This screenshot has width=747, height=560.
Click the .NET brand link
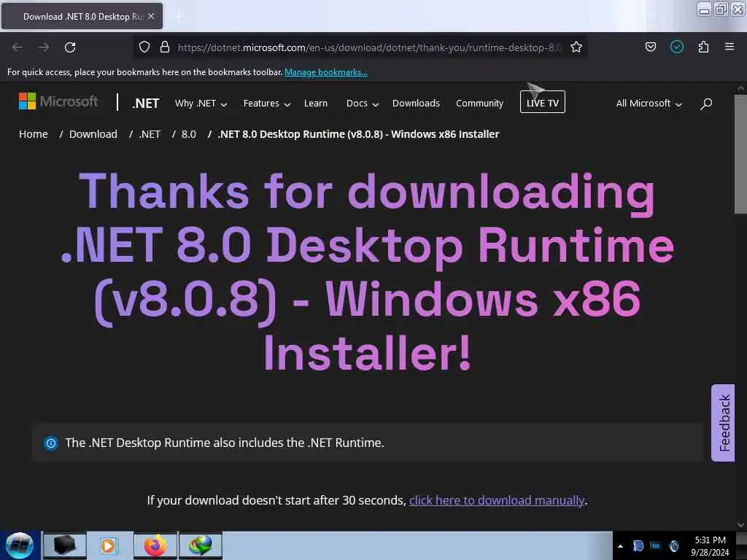[145, 104]
